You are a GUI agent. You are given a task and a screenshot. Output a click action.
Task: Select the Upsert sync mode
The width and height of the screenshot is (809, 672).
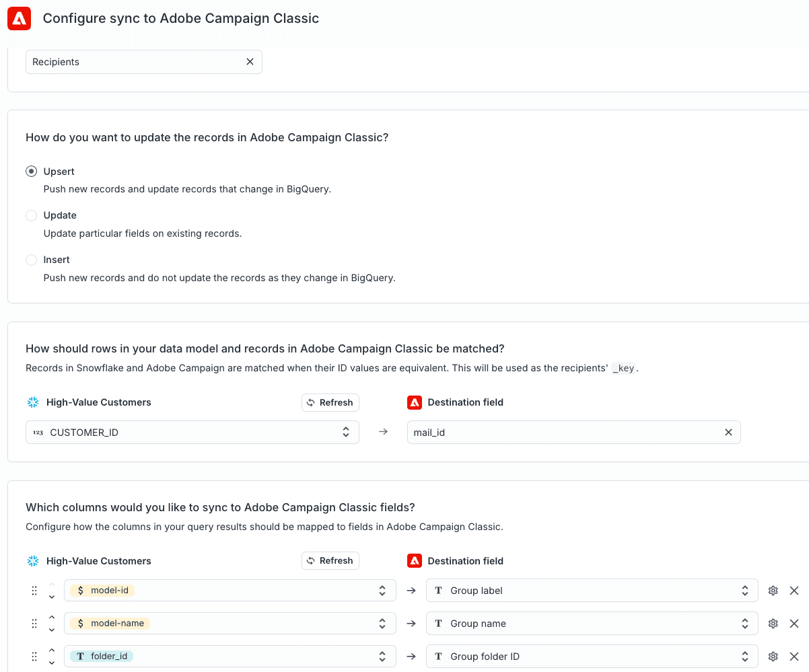[32, 172]
